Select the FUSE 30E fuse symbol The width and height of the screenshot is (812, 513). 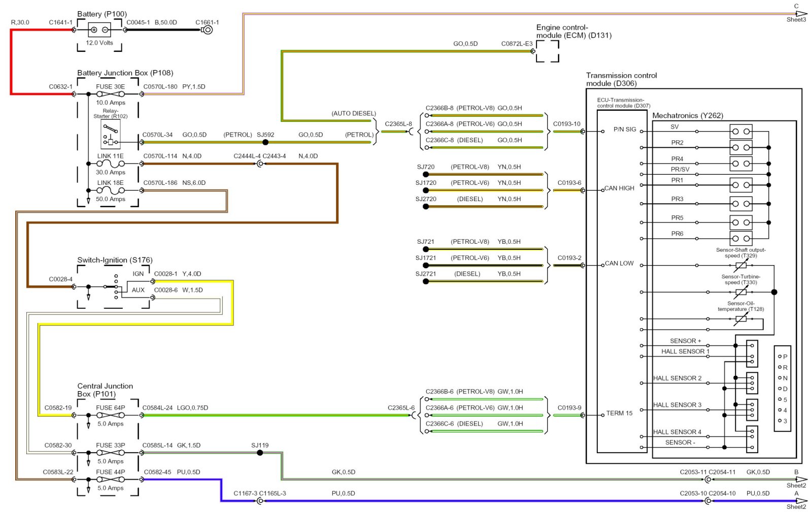point(111,94)
